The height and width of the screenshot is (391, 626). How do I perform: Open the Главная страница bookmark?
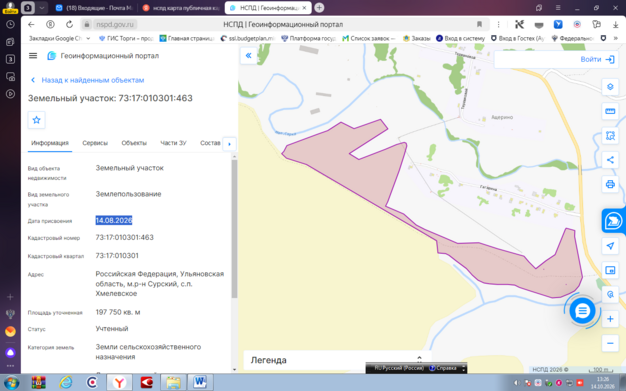pos(187,38)
